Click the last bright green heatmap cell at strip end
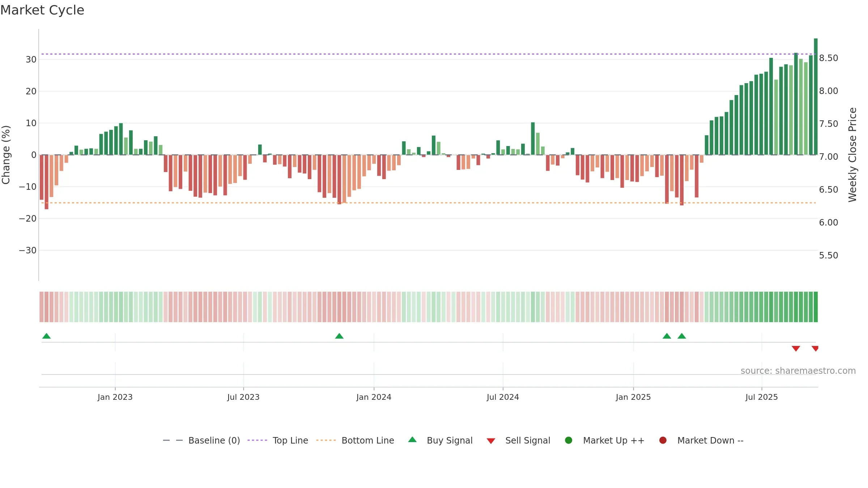Image resolution: width=868 pixels, height=488 pixels. 816,307
